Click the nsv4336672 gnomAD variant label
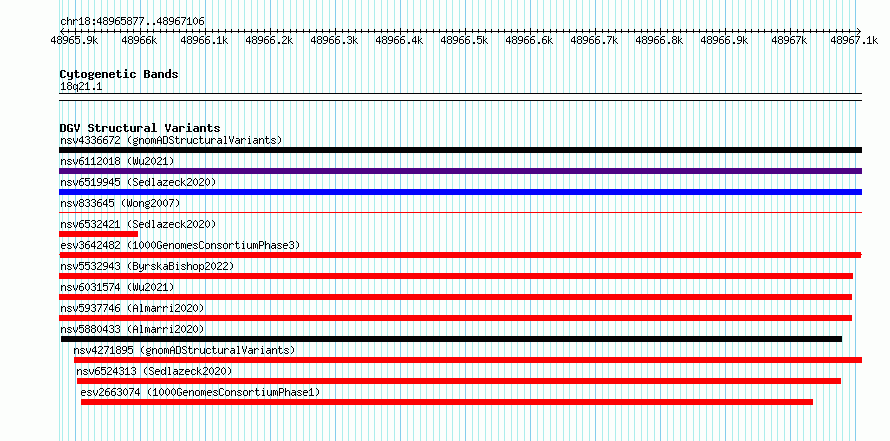890x441 pixels. (171, 140)
